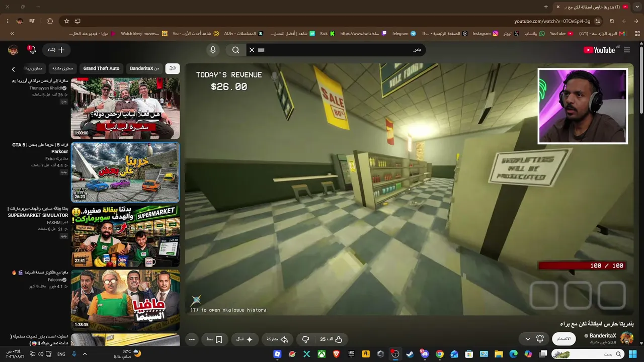Viewport: 644px width, 362px height.
Task: Open the browser media control icon
Action: click(32, 21)
